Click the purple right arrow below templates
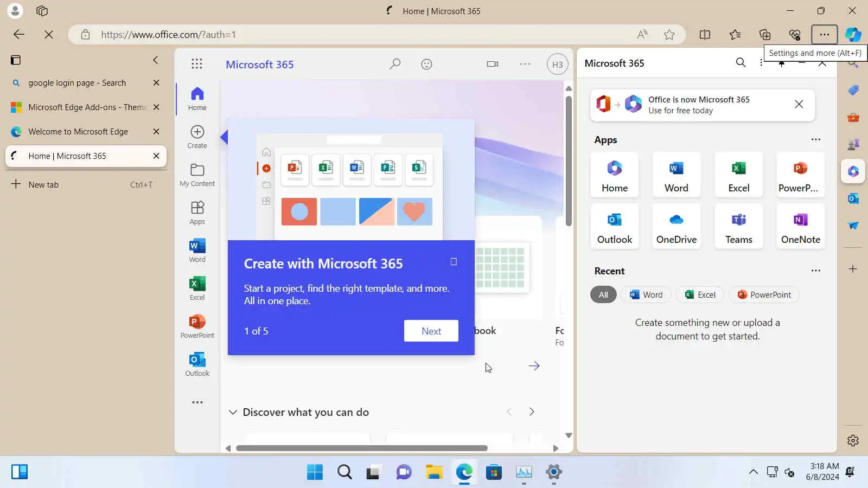 pos(534,366)
